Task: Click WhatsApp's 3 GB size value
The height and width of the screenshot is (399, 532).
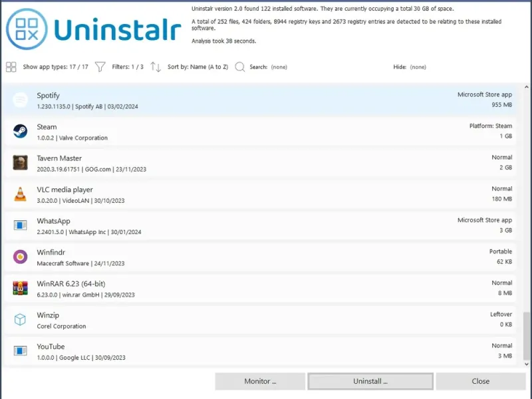Action: coord(505,230)
